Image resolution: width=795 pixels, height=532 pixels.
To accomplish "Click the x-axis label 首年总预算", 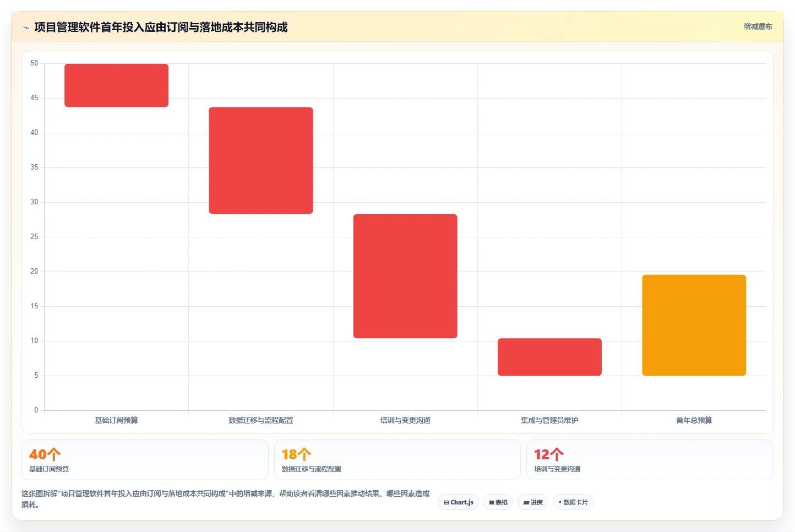I will (694, 420).
